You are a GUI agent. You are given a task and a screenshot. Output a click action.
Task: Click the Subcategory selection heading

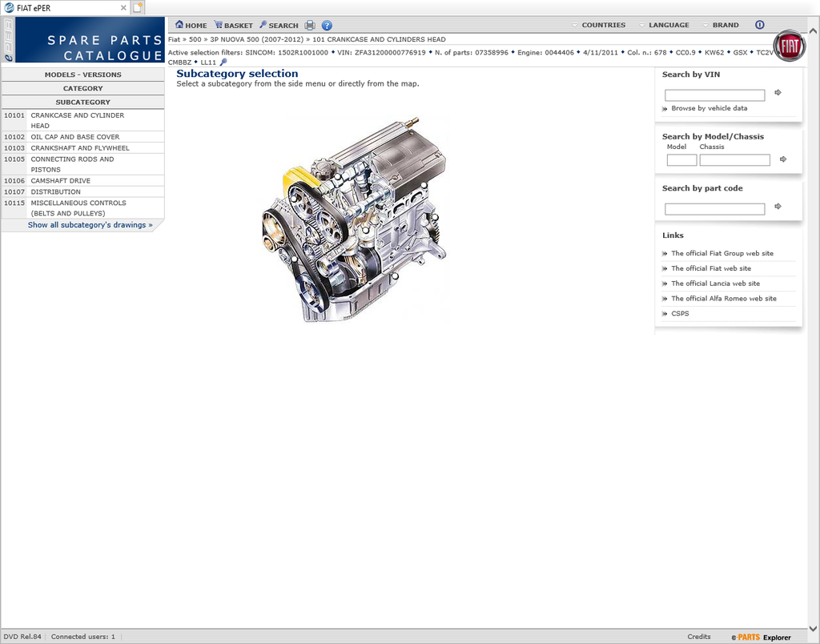point(237,74)
